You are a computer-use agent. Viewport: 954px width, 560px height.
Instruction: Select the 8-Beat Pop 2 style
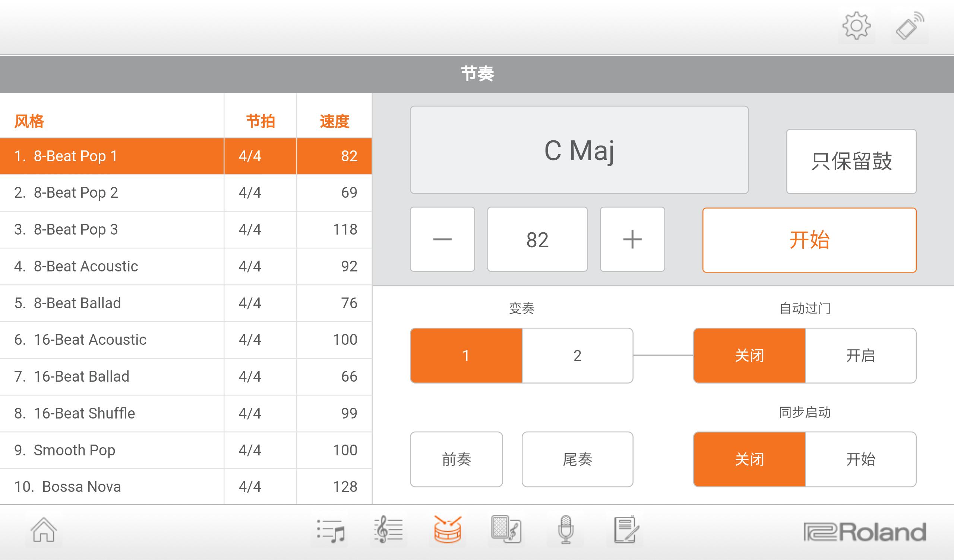point(186,193)
